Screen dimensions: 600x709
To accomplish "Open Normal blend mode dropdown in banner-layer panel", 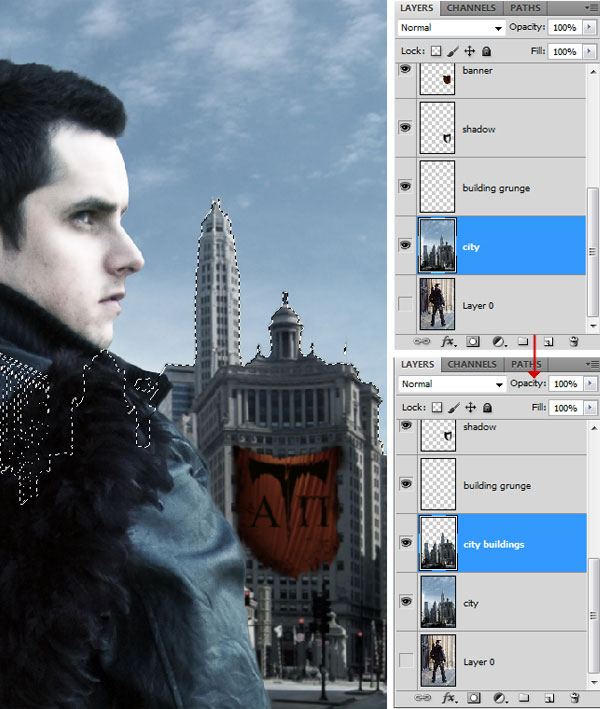I will (x=451, y=28).
